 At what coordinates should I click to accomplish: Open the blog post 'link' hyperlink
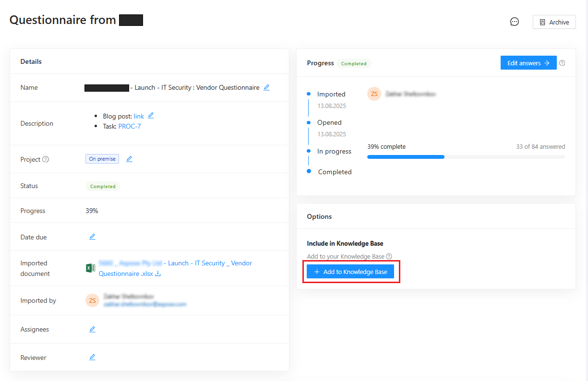[139, 116]
